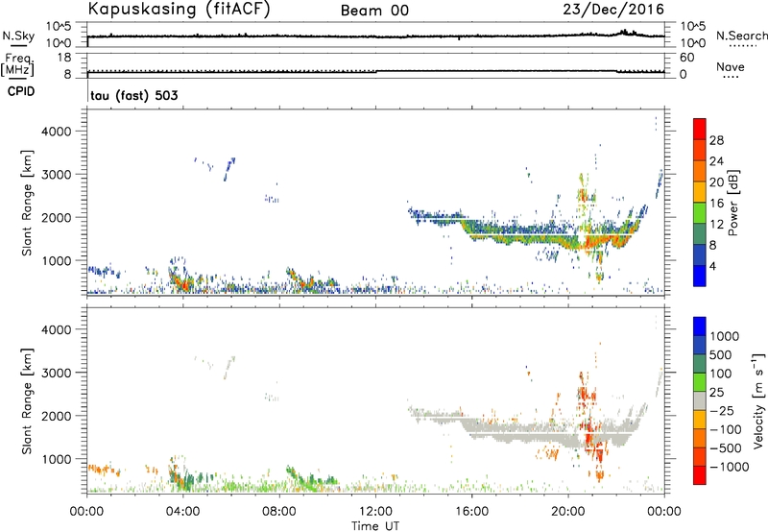
Task: Pick the bright blue bottom Power colorbar segment
Action: 700,277
